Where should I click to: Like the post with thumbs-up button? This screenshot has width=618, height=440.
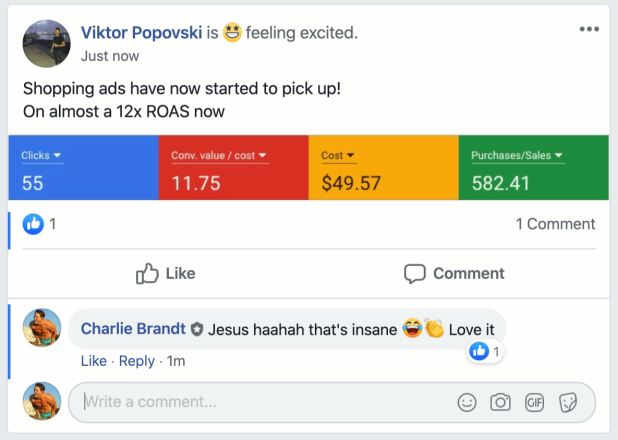(x=166, y=273)
